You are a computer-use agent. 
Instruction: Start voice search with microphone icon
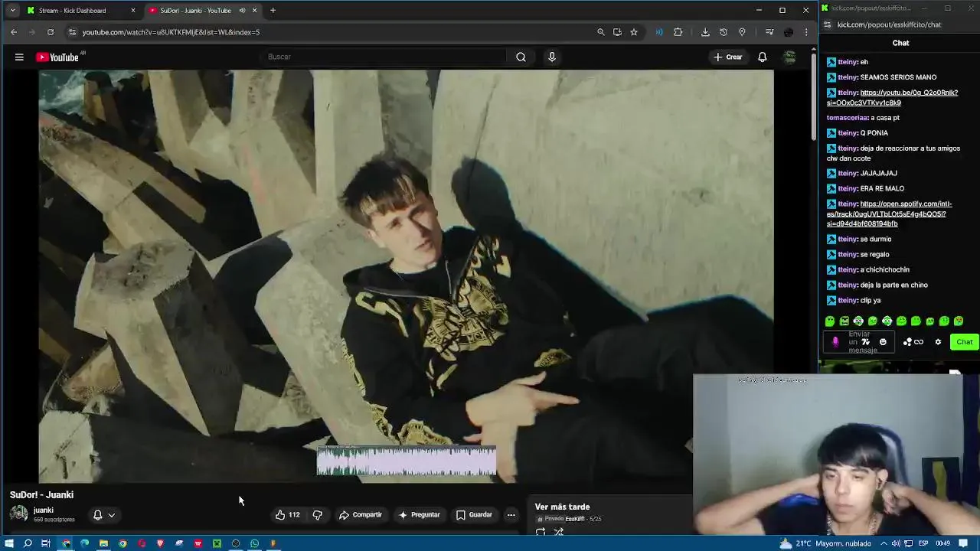(551, 57)
